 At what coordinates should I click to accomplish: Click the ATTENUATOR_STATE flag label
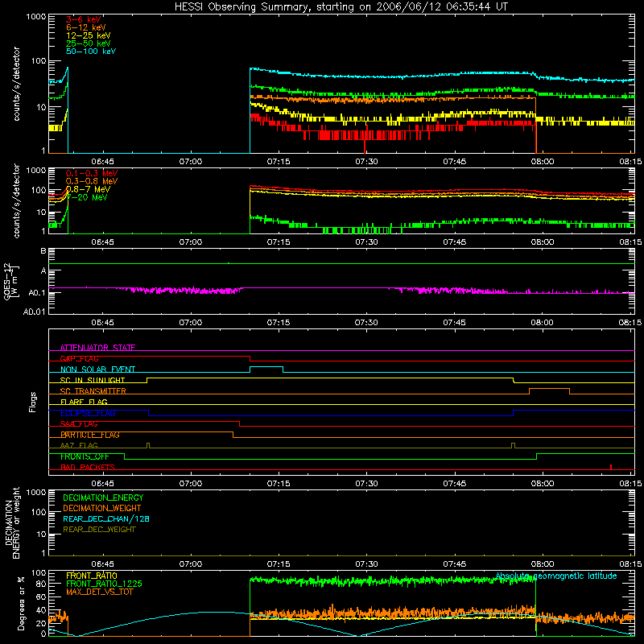[97, 348]
